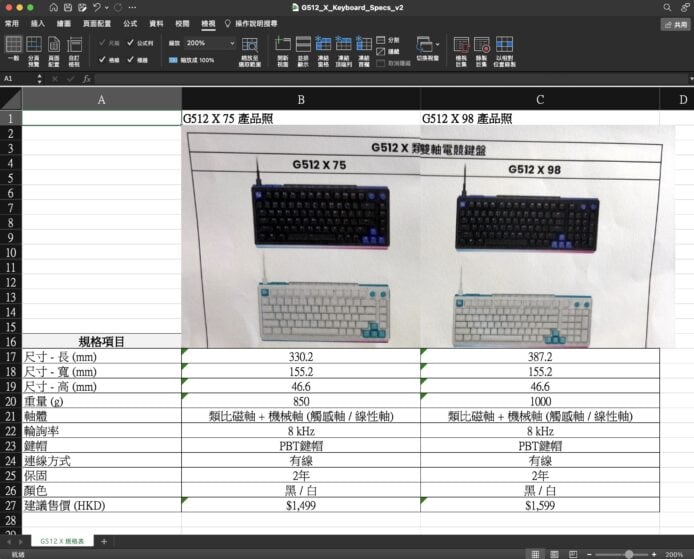This screenshot has height=559, width=694.
Task: Select column C header
Action: coord(540,99)
